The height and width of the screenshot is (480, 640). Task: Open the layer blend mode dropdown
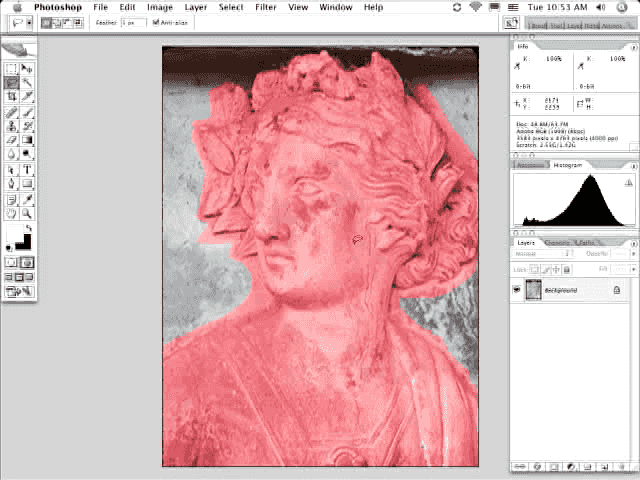click(541, 254)
